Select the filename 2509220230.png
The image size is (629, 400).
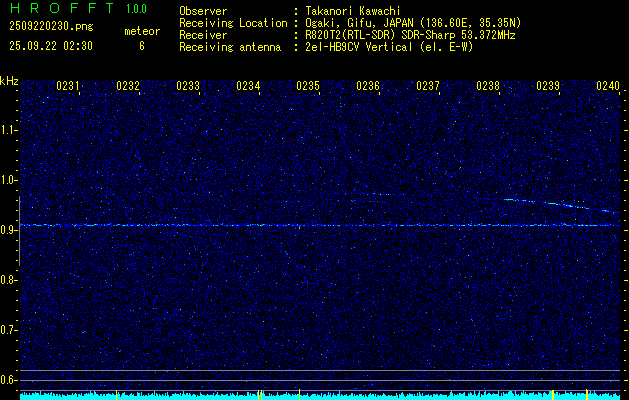[x=51, y=27]
